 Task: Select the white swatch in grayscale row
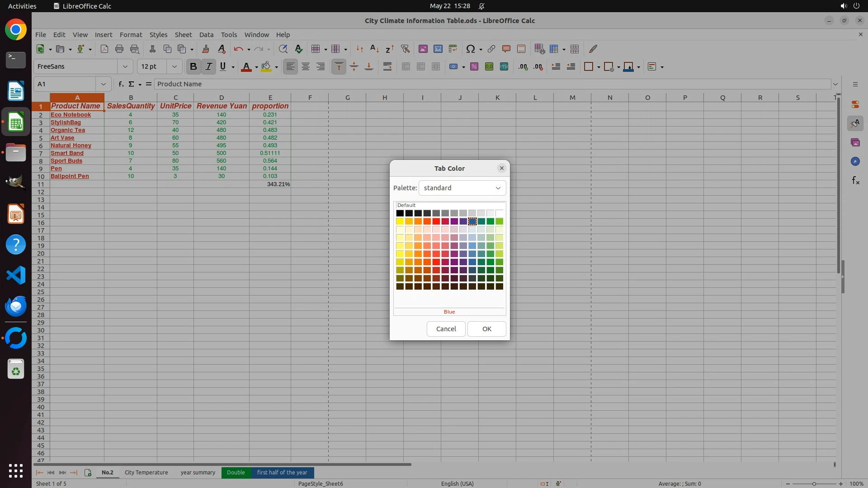(499, 213)
